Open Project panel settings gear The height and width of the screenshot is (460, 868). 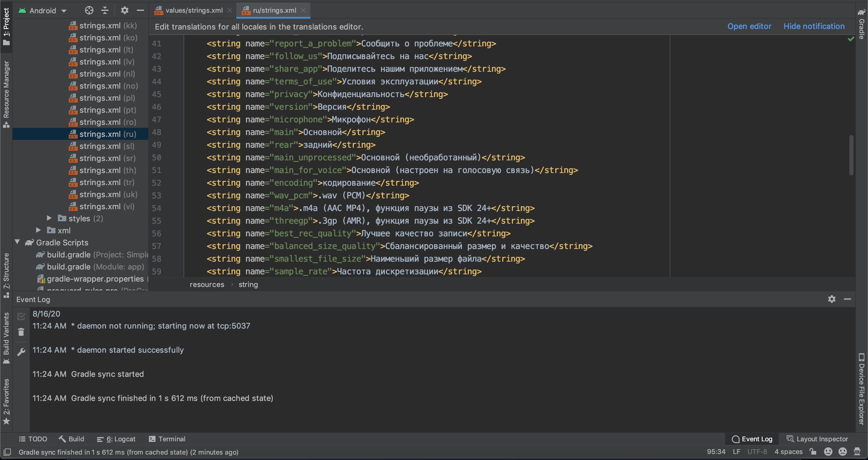tap(125, 11)
